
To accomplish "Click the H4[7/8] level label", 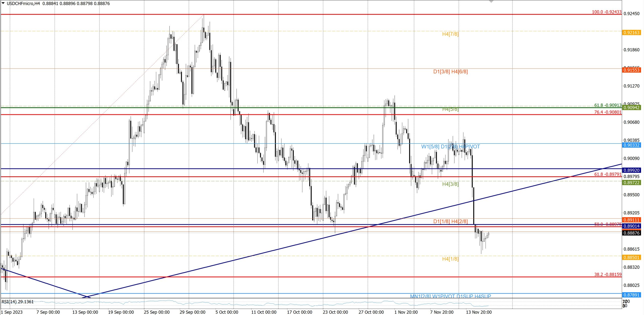I will tap(450, 34).
